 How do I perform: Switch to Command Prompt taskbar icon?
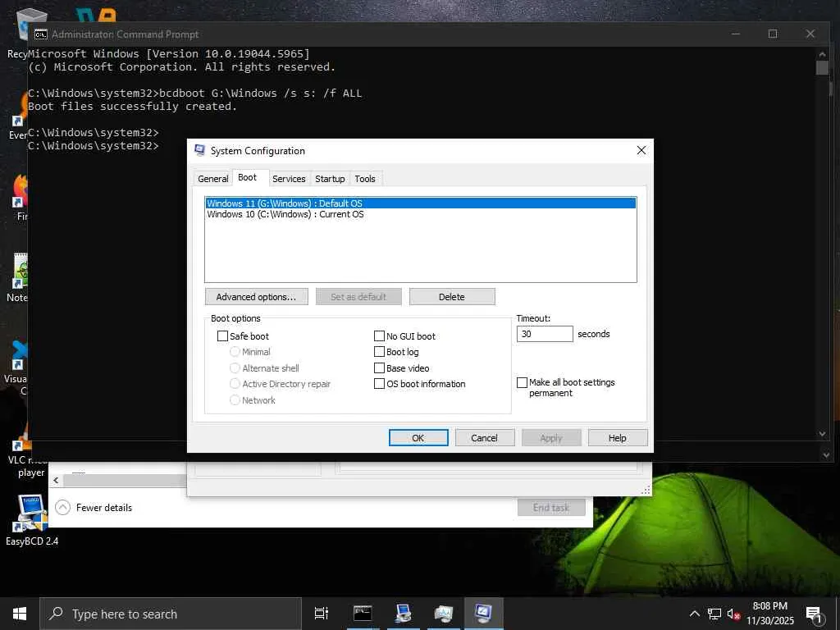tap(363, 614)
